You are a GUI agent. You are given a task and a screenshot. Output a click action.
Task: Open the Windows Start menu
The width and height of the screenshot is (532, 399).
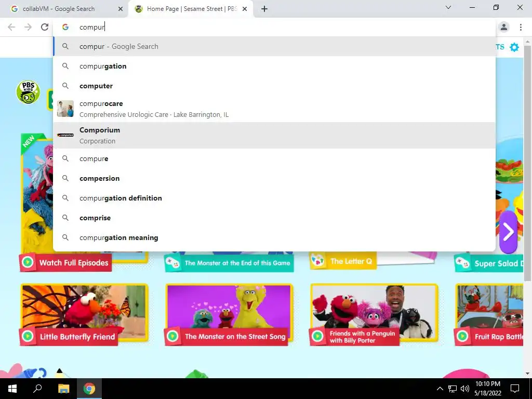pos(12,389)
